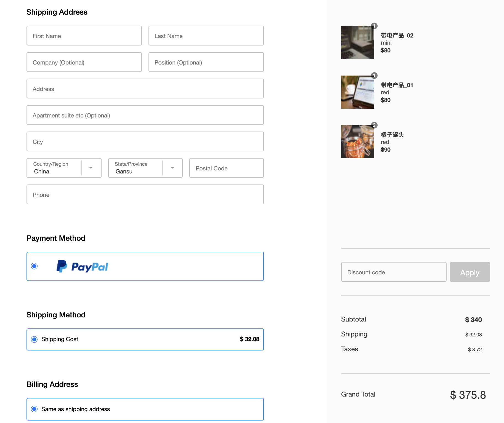The height and width of the screenshot is (423, 504).
Task: Select the Shipping Cost radio option
Action: click(x=35, y=339)
